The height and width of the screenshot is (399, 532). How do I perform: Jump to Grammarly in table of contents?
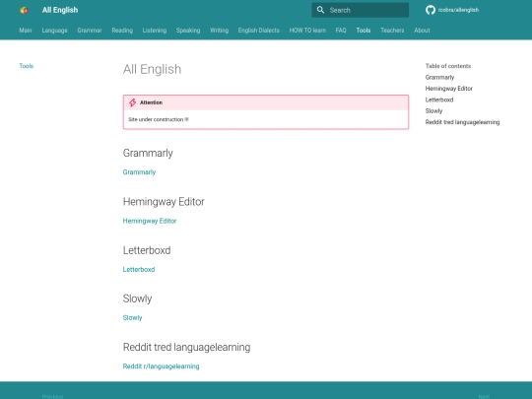coord(439,78)
